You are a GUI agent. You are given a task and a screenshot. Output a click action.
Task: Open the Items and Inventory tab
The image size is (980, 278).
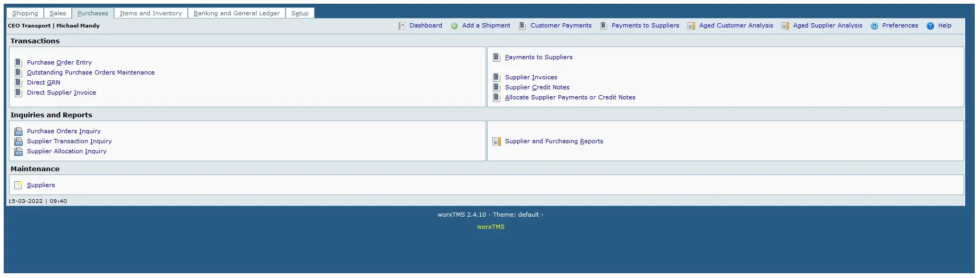click(x=151, y=13)
